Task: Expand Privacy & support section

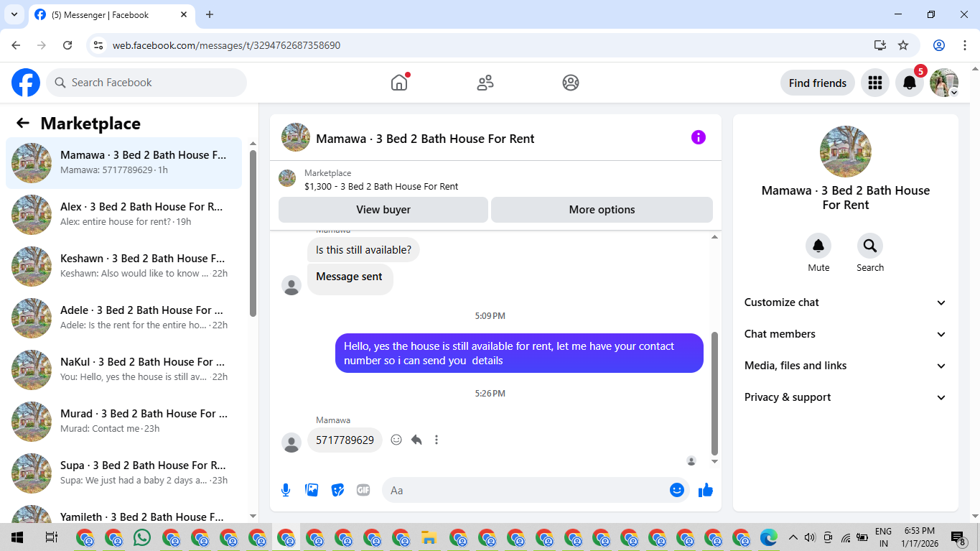Action: [x=846, y=397]
